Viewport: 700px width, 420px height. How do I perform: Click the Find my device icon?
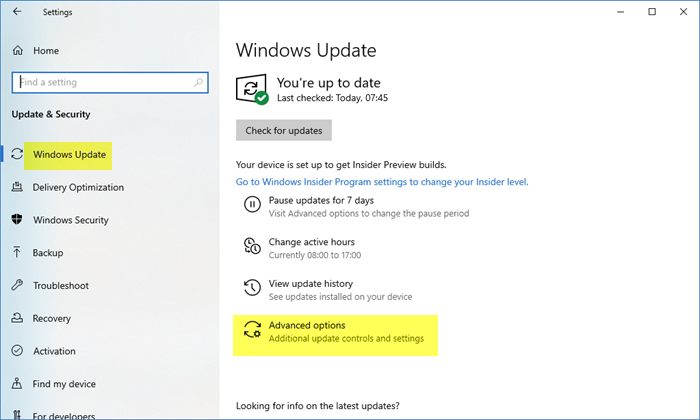[17, 383]
